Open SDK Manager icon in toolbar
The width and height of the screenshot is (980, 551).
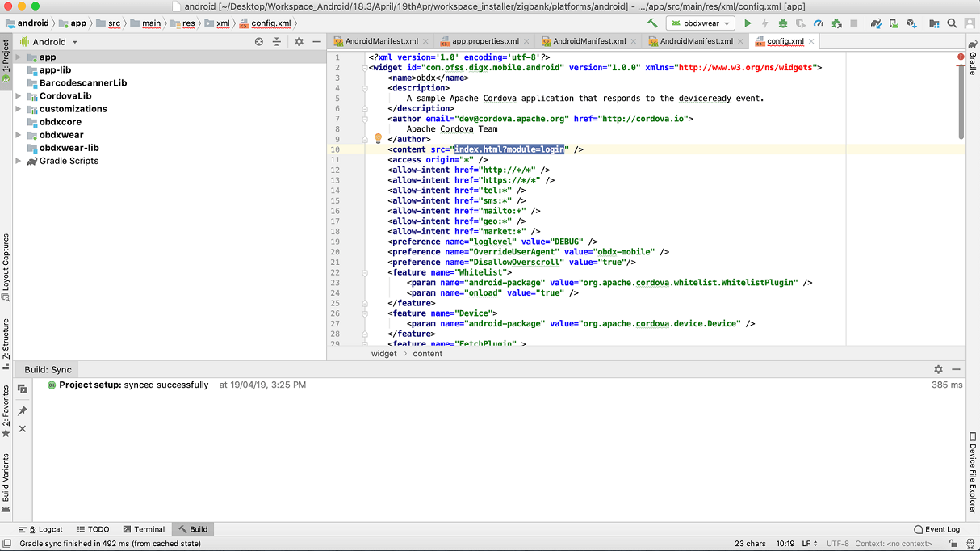[911, 23]
